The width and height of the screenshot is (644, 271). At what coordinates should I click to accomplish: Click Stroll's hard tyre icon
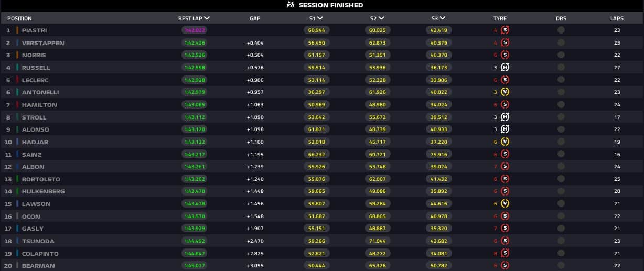(x=505, y=117)
